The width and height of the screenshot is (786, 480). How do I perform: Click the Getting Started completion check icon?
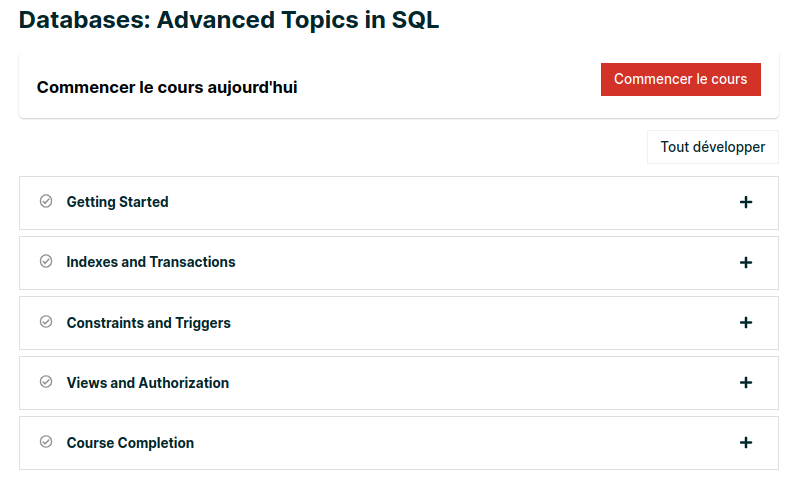click(x=46, y=201)
